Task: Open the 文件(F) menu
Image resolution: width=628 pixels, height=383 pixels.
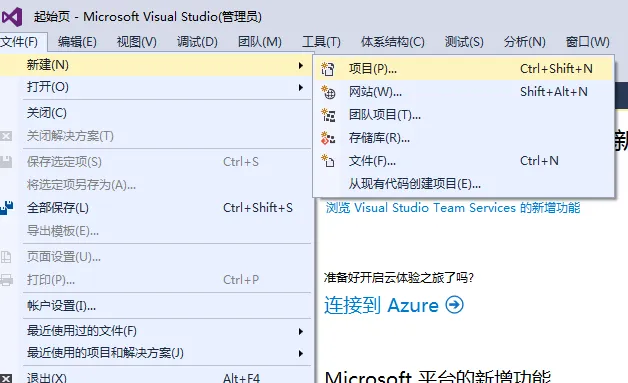Action: click(19, 42)
